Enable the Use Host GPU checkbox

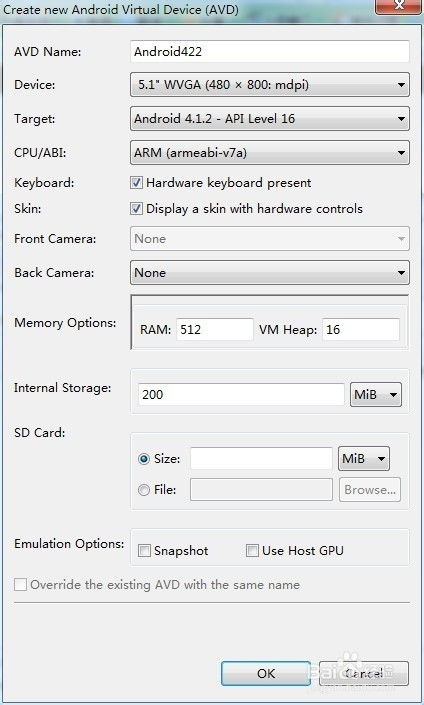coord(252,550)
